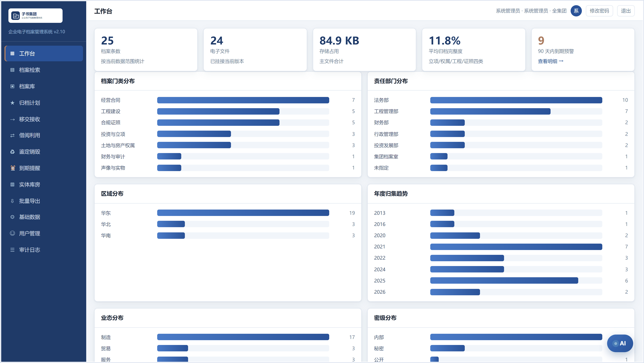Screen dimensions: 644x363
Task: Click the 24 电子文件 stat card
Action: point(255,50)
